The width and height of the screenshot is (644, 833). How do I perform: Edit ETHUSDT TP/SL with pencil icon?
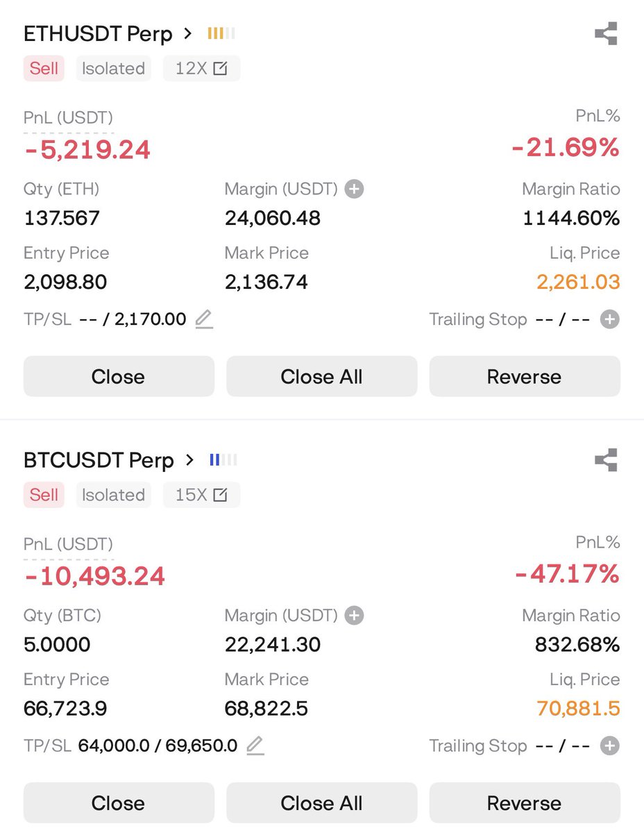203,319
